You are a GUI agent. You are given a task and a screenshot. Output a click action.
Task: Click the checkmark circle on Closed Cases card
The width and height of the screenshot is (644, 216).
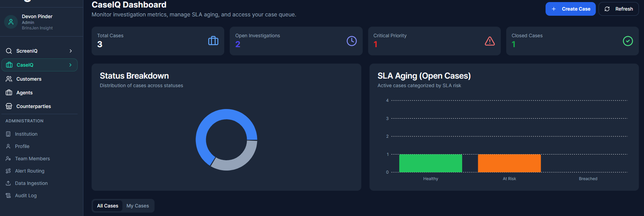pyautogui.click(x=628, y=41)
